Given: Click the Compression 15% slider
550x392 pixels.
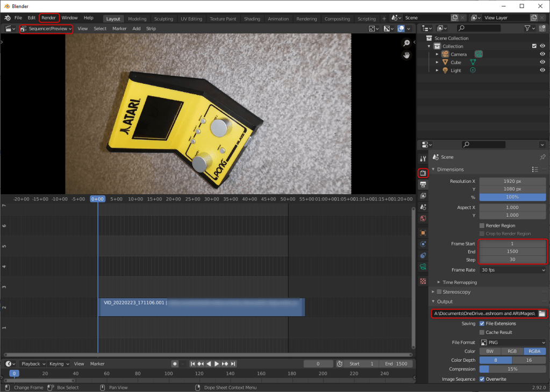Looking at the screenshot, I should (x=512, y=369).
